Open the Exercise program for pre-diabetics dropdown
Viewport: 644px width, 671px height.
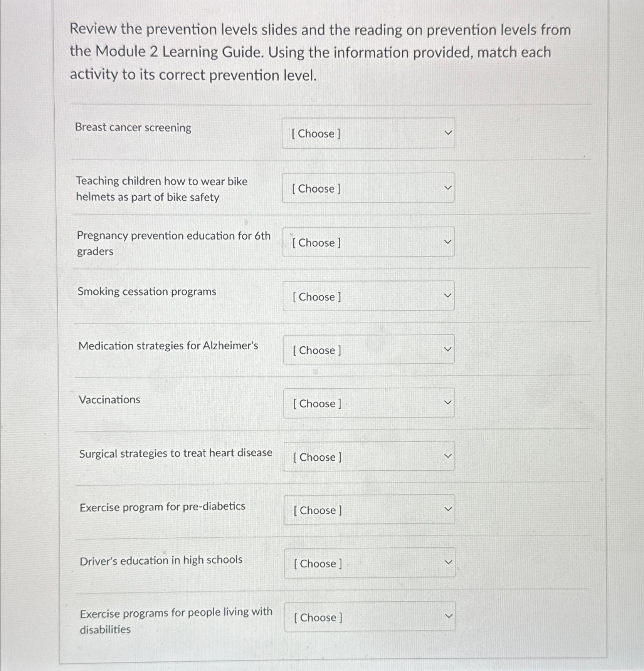pos(369,510)
